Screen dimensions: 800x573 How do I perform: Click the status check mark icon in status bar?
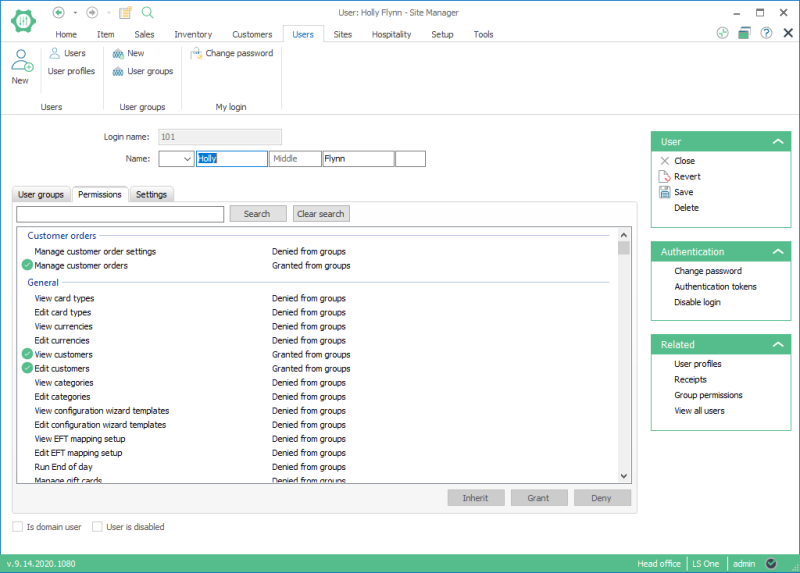click(x=771, y=563)
